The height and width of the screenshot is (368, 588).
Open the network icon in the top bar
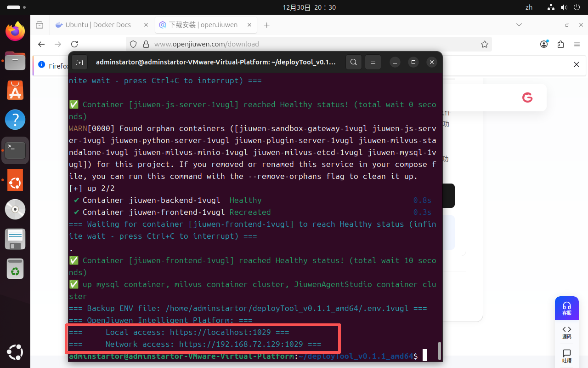[552, 7]
